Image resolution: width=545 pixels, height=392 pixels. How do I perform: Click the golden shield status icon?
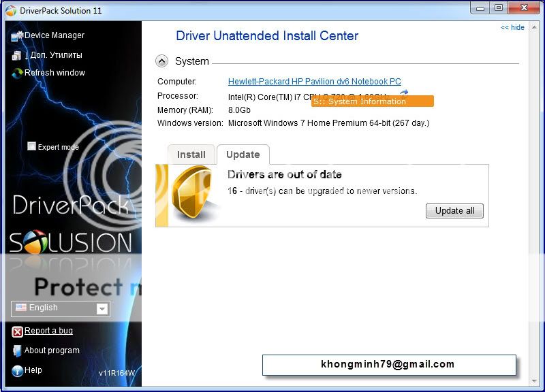click(192, 192)
